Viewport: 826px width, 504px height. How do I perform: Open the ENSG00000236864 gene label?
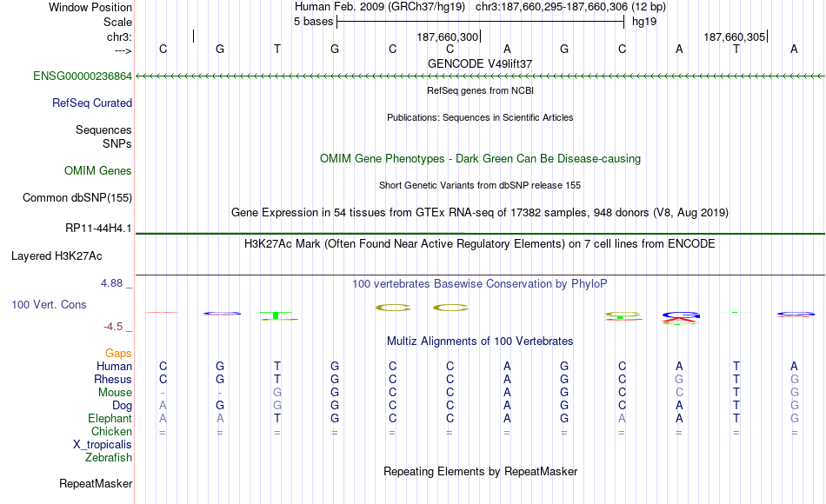pos(83,76)
